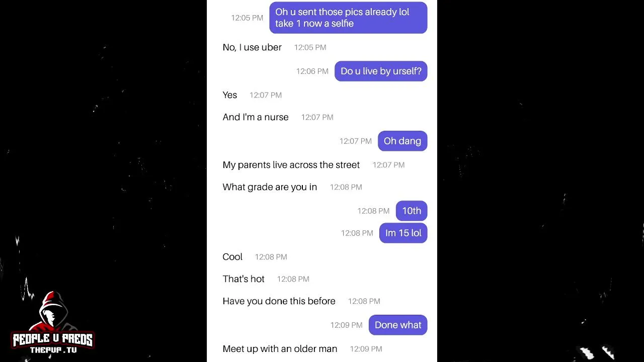Select the 12:05 PM timestamp beside the selfie bubble

[x=247, y=18]
